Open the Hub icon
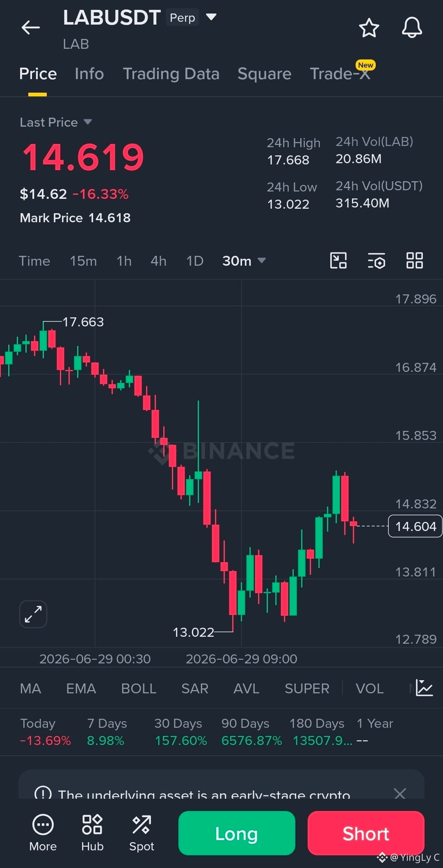443x868 pixels. (x=92, y=825)
